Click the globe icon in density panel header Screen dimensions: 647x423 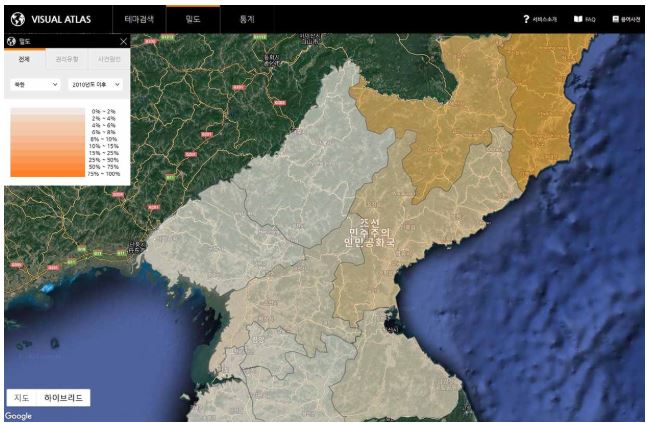11,41
